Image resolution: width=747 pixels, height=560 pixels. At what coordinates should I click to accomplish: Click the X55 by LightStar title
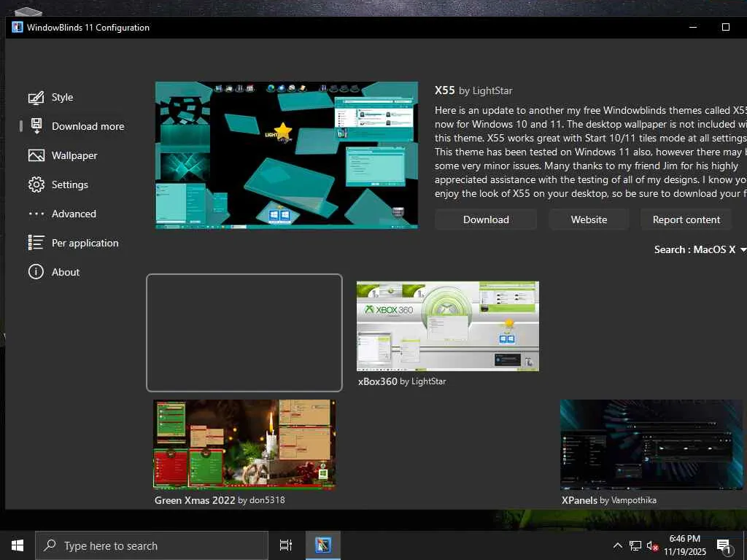473,90
